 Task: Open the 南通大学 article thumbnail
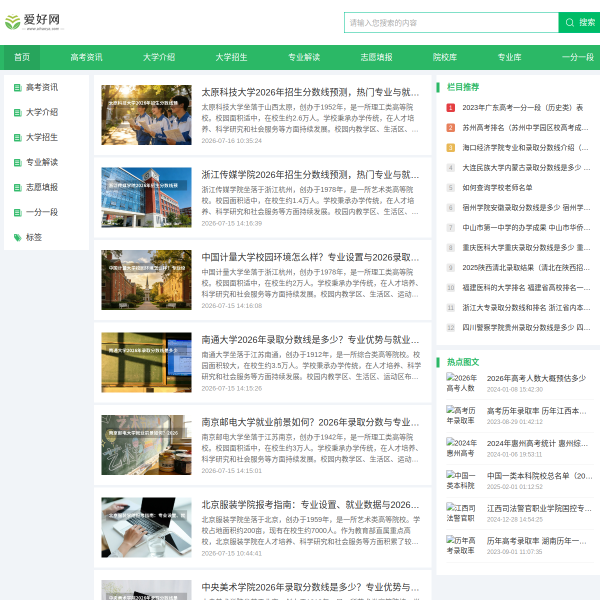tap(146, 362)
